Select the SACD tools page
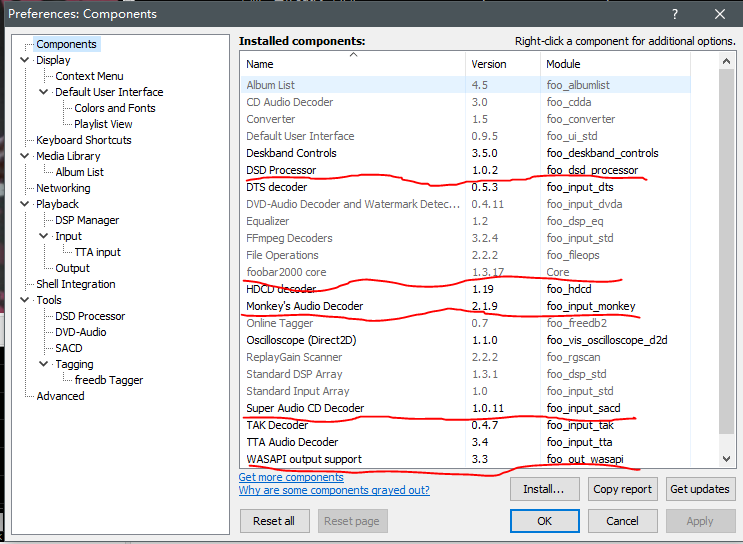 [69, 348]
